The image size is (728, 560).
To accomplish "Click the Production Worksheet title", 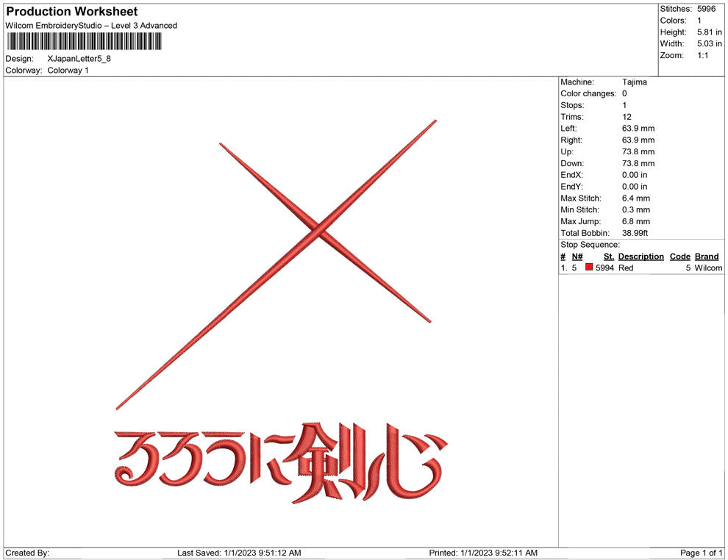I will [71, 11].
